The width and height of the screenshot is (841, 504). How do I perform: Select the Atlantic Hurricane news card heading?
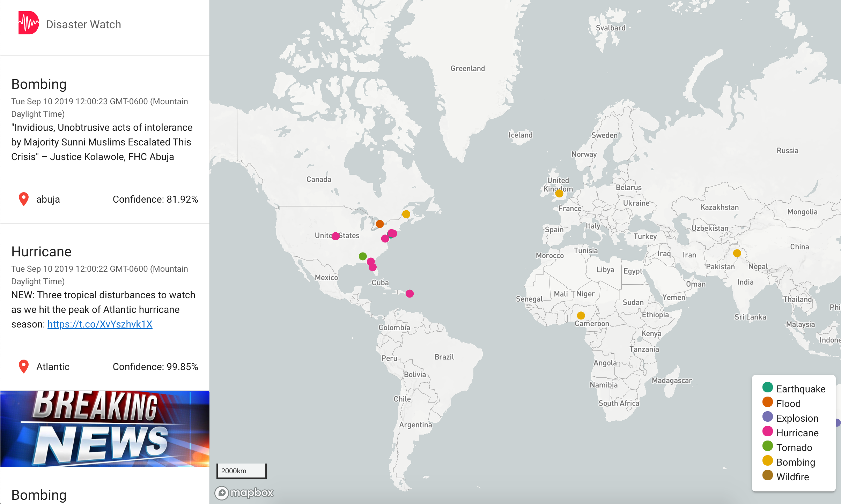pyautogui.click(x=41, y=251)
